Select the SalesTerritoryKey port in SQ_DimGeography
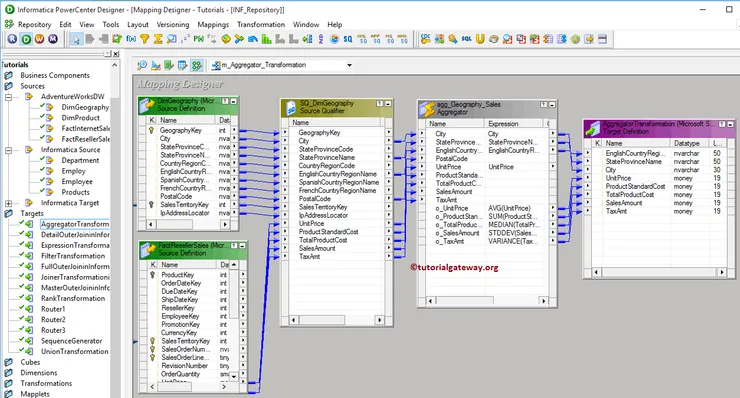Image resolution: width=740 pixels, height=398 pixels. tap(323, 207)
